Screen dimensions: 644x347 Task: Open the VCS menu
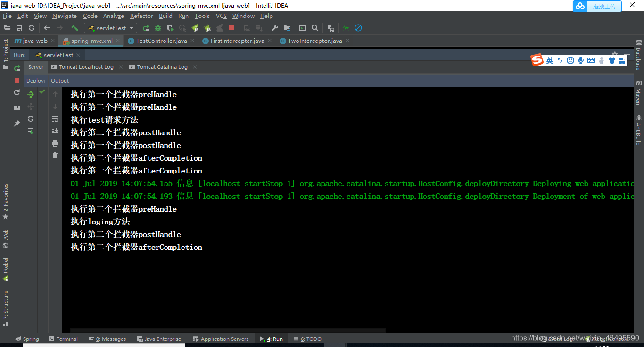[221, 16]
